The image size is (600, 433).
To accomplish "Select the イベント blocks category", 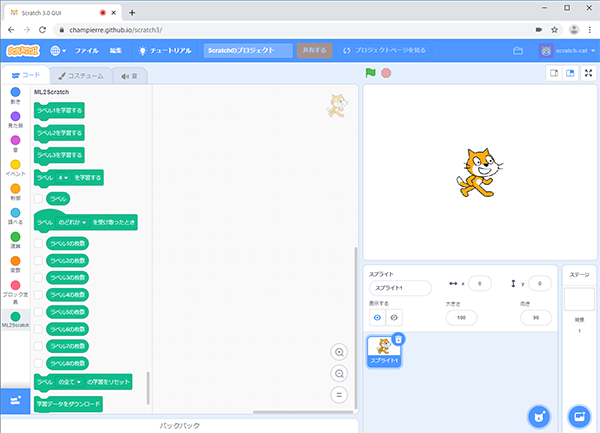I will pyautogui.click(x=15, y=168).
